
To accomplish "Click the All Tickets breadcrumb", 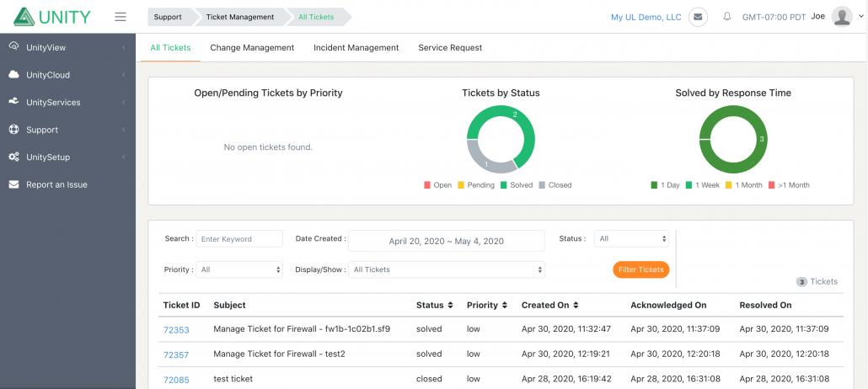I will [x=316, y=17].
